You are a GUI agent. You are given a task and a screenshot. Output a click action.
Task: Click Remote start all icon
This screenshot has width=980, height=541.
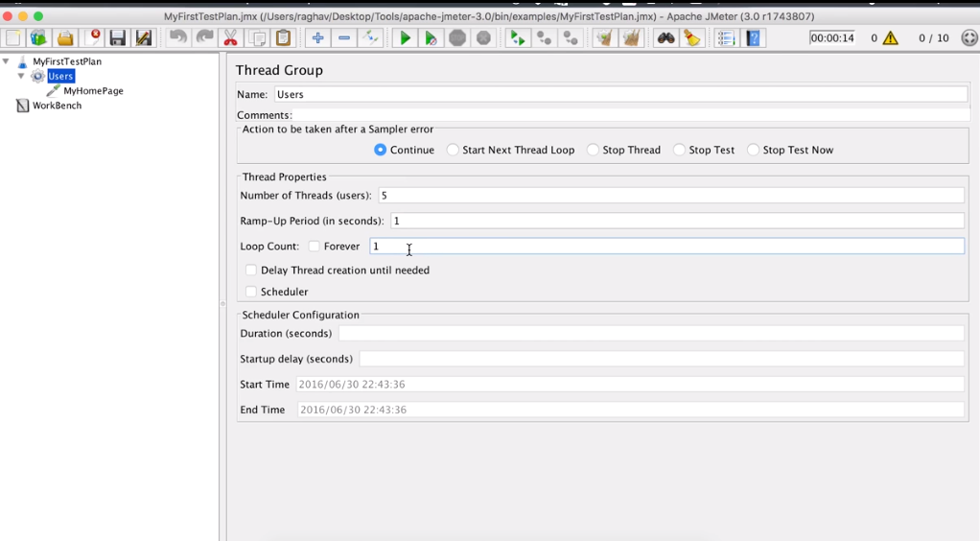[518, 38]
